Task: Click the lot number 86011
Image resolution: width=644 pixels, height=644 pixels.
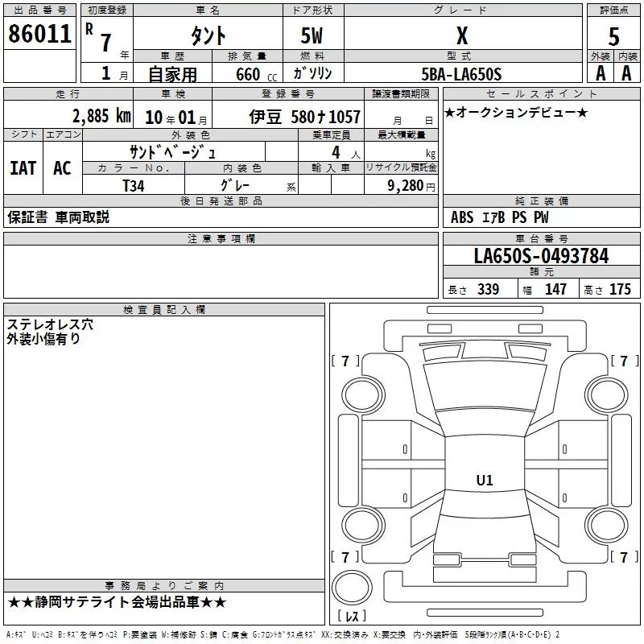Action: click(x=40, y=35)
